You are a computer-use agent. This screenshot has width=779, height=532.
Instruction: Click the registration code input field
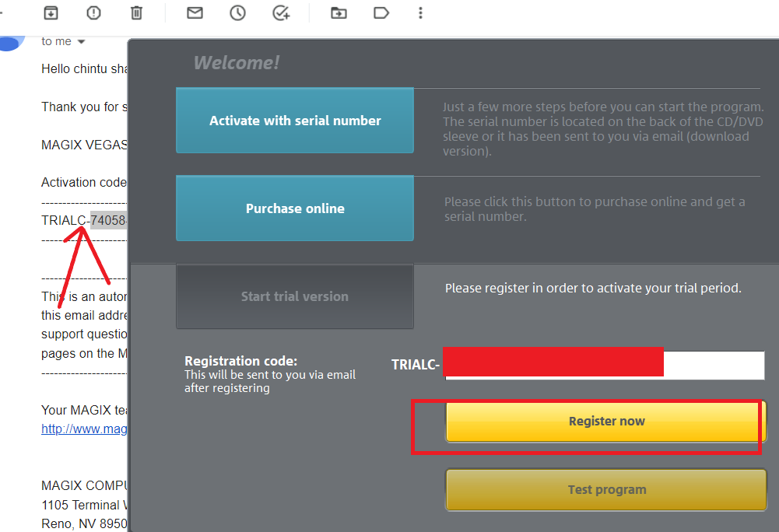tap(605, 365)
